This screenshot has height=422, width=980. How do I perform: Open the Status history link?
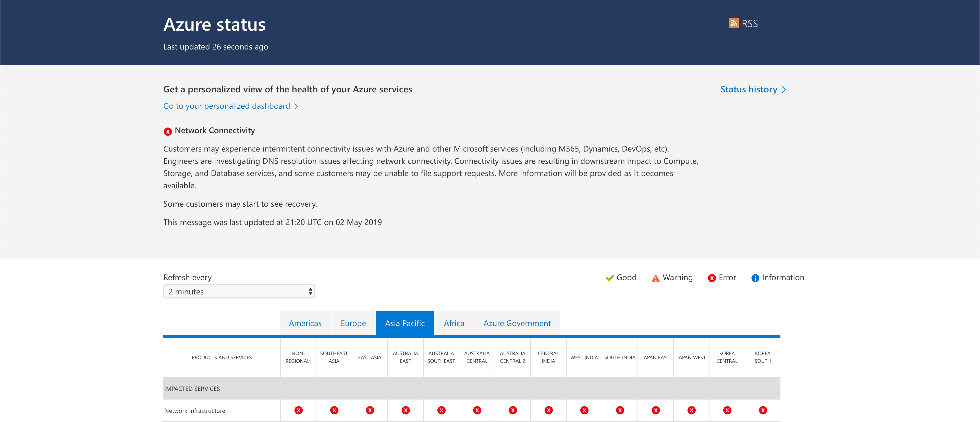(748, 89)
